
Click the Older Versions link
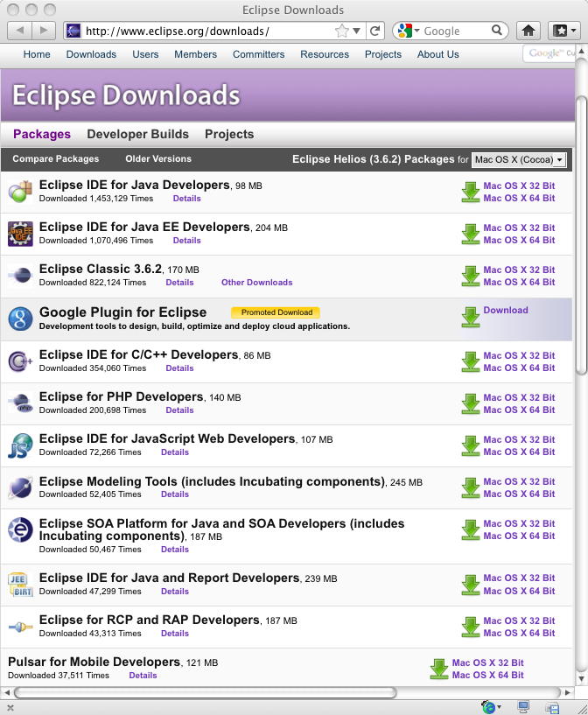click(158, 158)
